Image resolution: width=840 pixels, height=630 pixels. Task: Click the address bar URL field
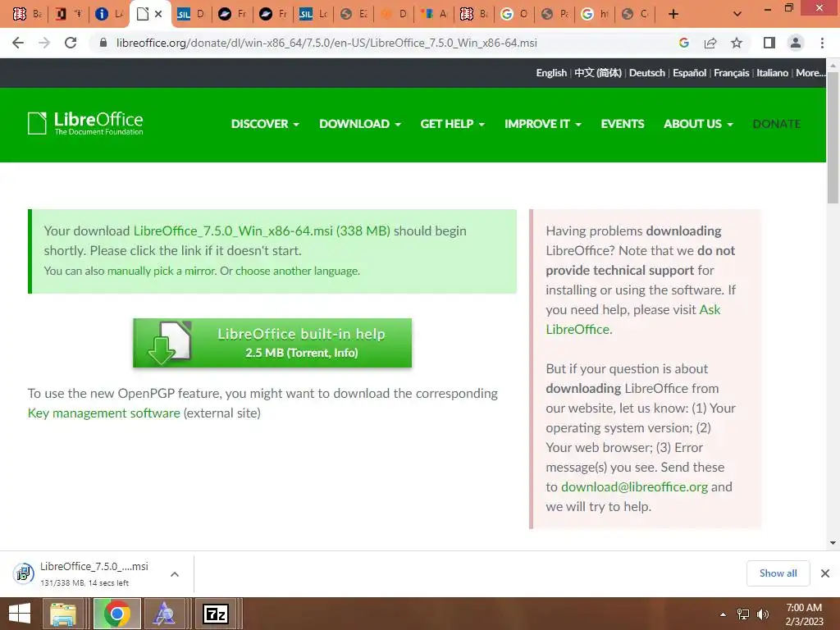(326, 43)
